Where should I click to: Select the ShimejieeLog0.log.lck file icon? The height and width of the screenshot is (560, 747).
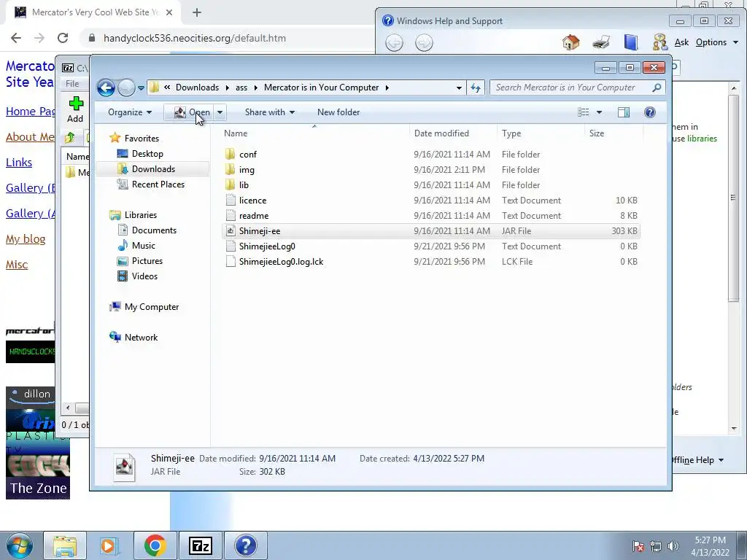click(x=231, y=262)
